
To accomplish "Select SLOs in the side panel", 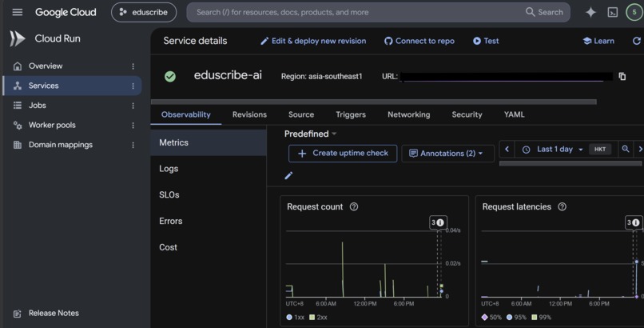I will 209,195.
